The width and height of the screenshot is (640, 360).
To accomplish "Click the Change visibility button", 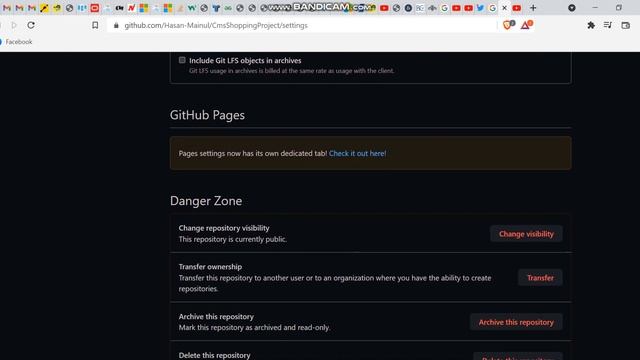I will (526, 234).
